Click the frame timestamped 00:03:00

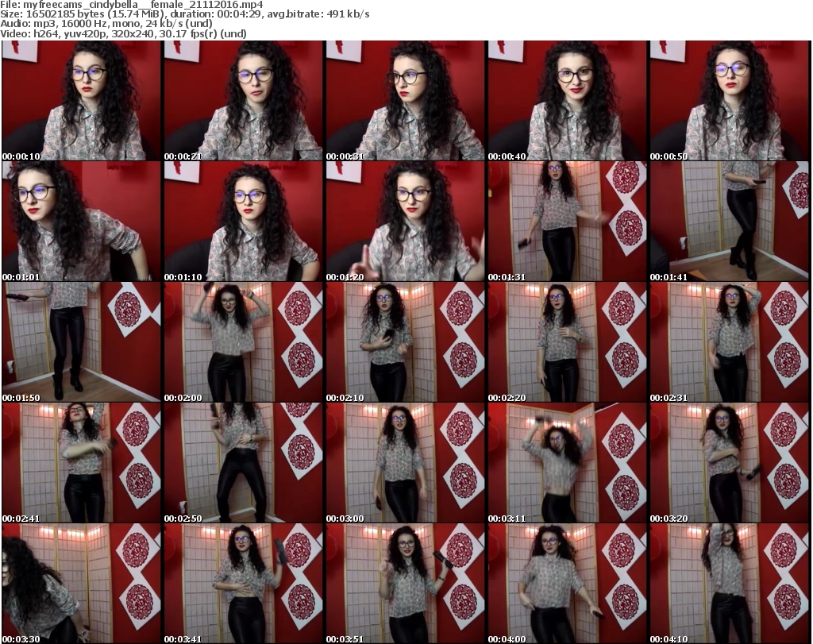pyautogui.click(x=406, y=463)
